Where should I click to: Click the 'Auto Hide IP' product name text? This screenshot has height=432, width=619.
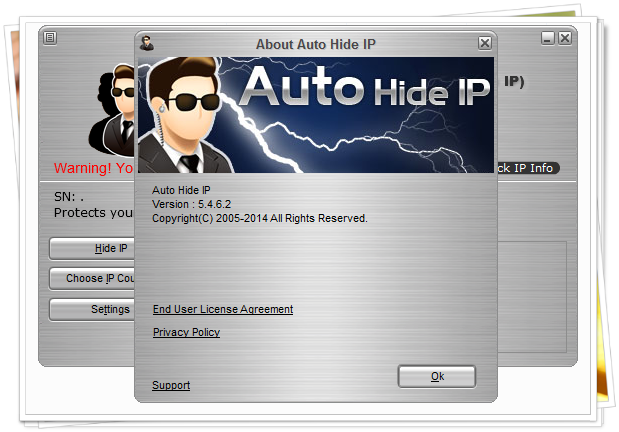tap(181, 190)
